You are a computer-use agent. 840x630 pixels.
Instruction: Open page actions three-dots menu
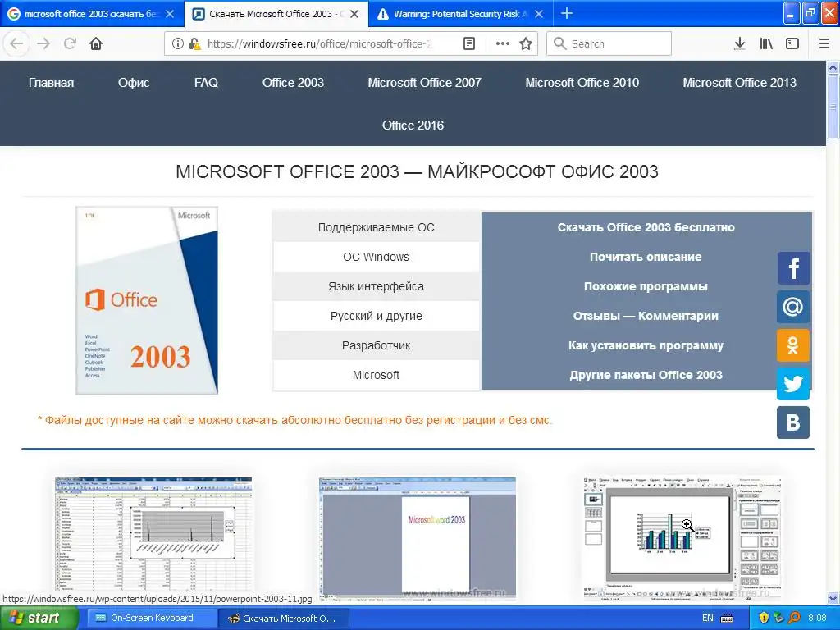point(503,43)
